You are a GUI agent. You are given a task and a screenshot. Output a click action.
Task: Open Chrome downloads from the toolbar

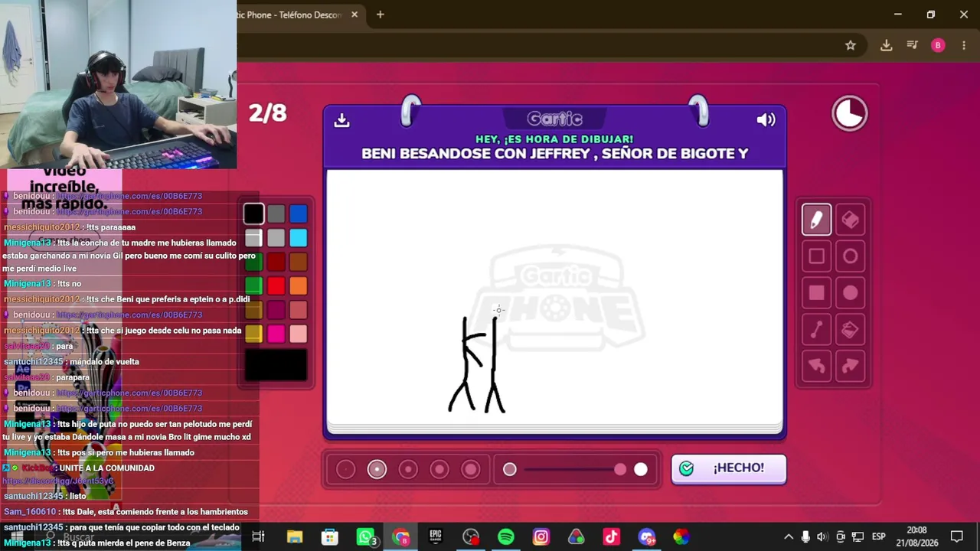[x=886, y=45]
